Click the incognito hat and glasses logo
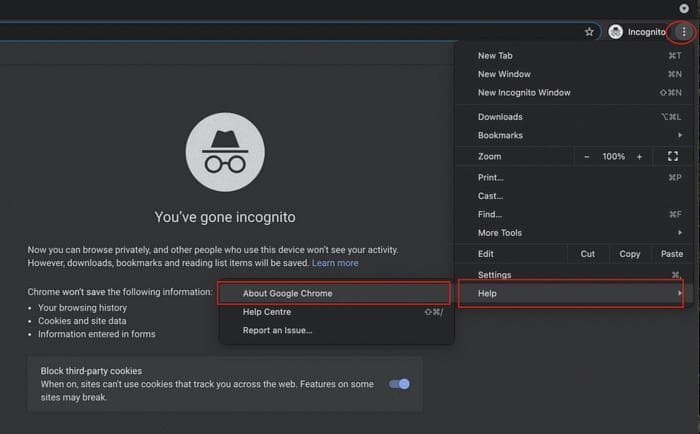 coord(225,152)
